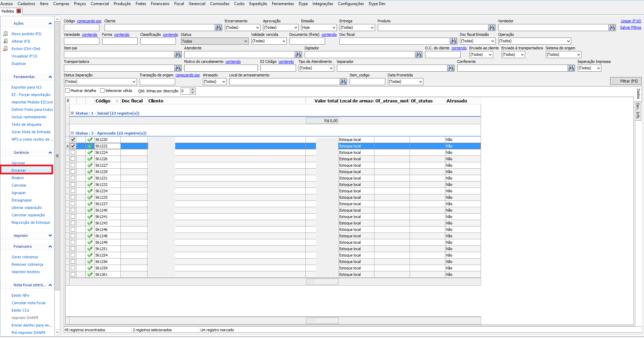Click Emitir NFe in sidebar
644x338 pixels.
tap(20, 295)
